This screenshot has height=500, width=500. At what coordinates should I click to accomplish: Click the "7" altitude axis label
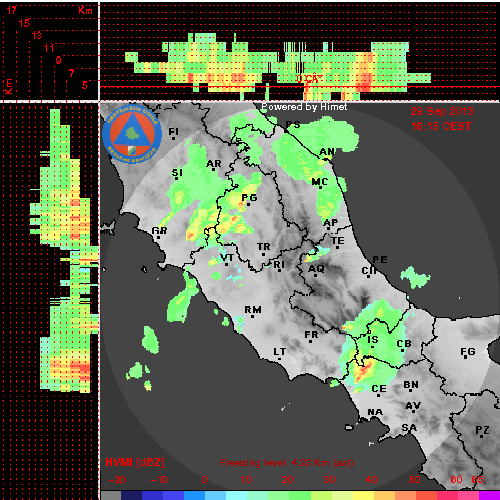point(71,73)
